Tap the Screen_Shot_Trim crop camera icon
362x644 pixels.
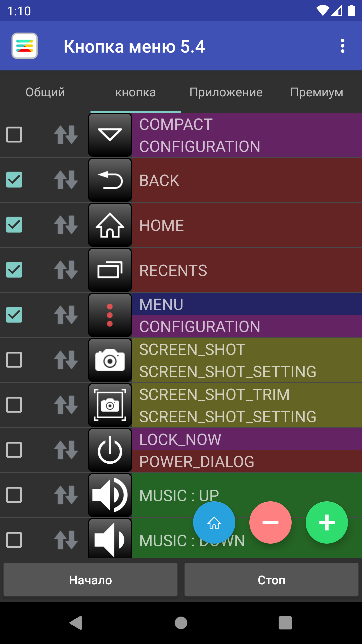[110, 405]
